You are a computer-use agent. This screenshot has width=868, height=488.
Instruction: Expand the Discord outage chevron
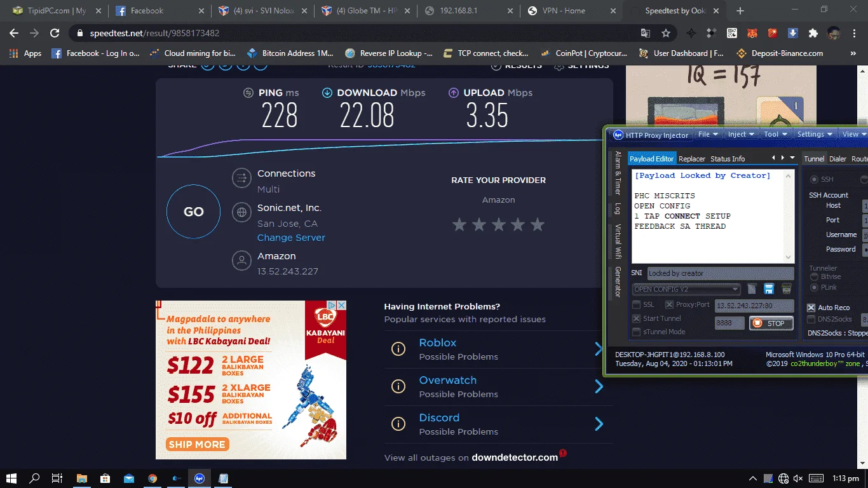coord(599,424)
